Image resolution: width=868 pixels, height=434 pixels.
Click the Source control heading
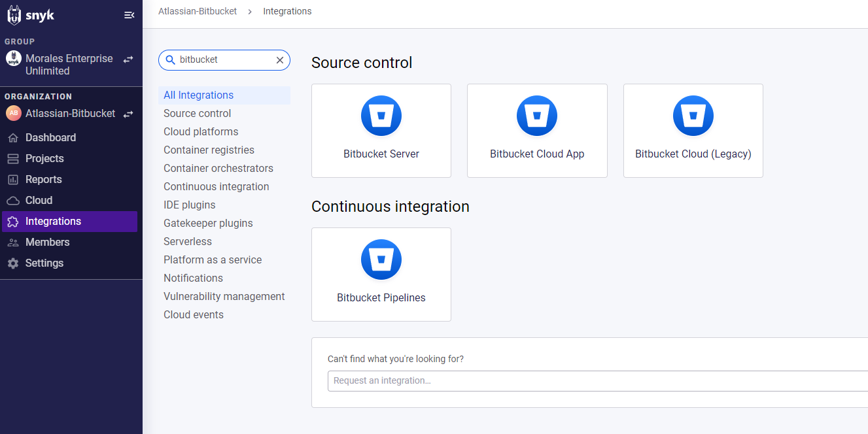click(362, 63)
